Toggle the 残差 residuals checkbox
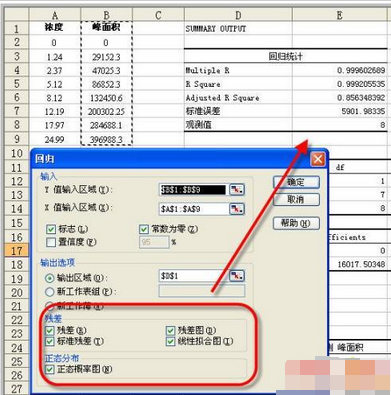This screenshot has height=395, width=391. point(50,330)
